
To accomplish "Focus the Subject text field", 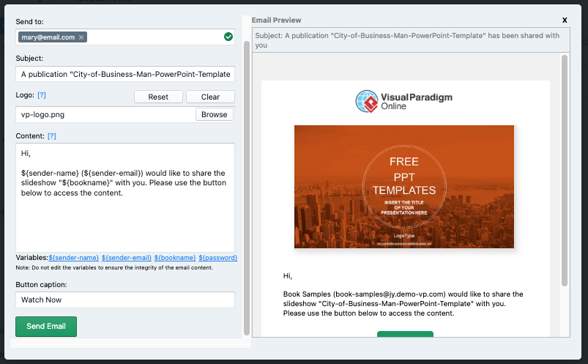I will (x=124, y=74).
